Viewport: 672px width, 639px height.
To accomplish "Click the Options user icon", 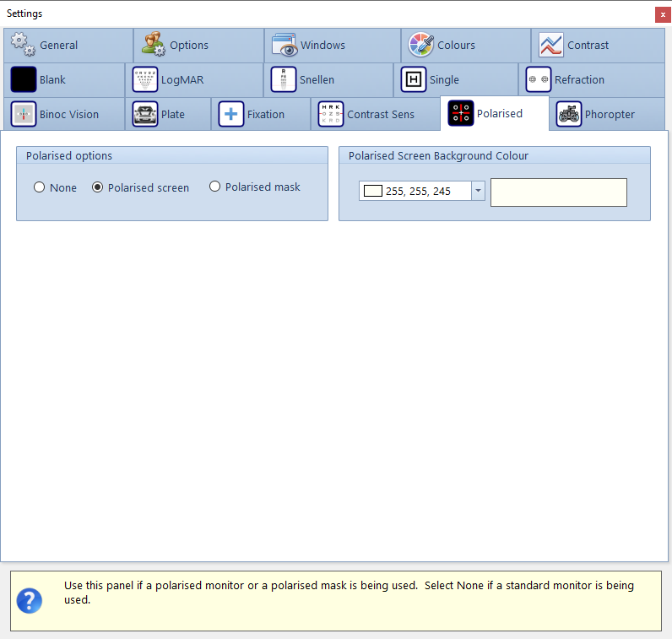I will coord(154,45).
